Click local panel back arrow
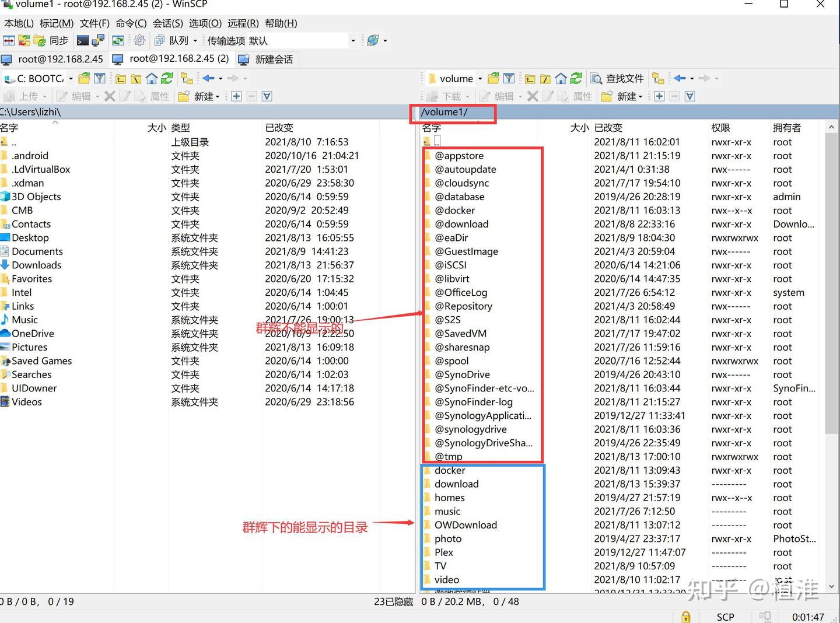The width and height of the screenshot is (840, 623). click(x=208, y=78)
